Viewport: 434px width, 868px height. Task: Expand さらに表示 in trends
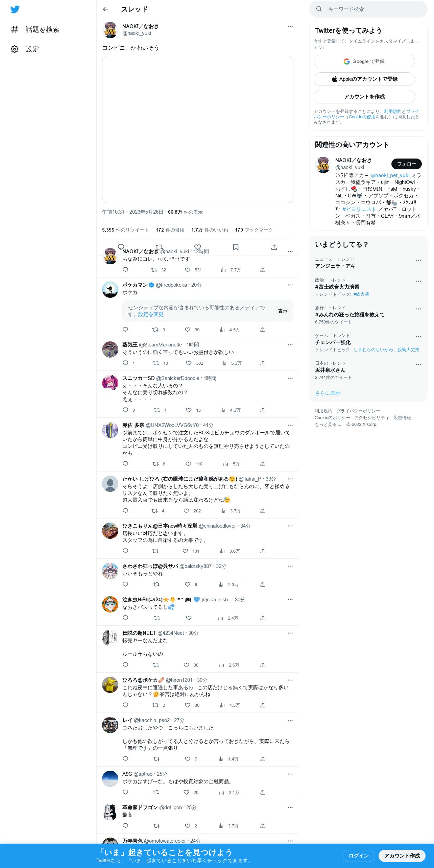328,393
